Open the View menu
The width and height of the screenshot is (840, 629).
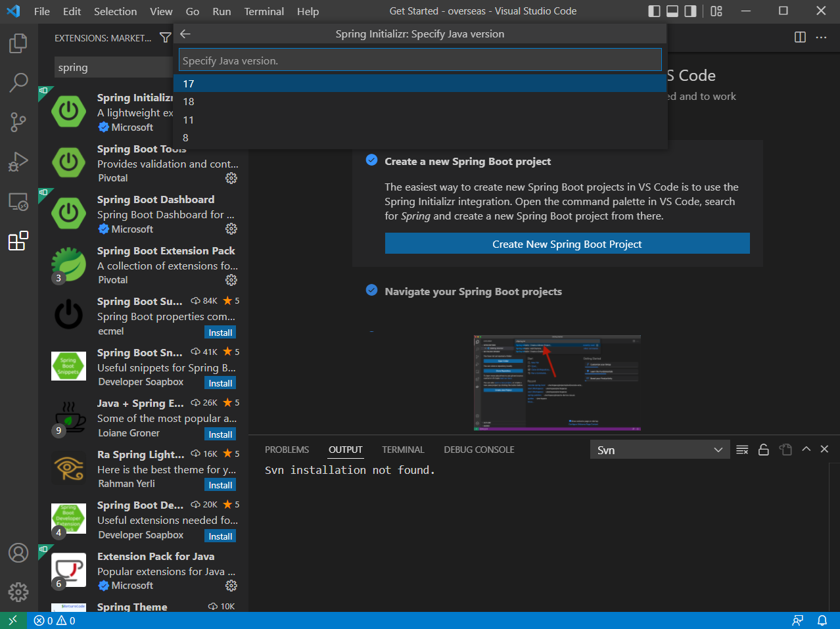(x=161, y=11)
